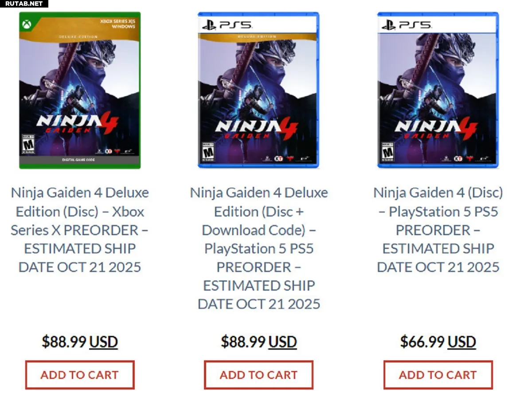Click ESRB M rating on standard PS5 cover
The height and width of the screenshot is (402, 532).
387,152
